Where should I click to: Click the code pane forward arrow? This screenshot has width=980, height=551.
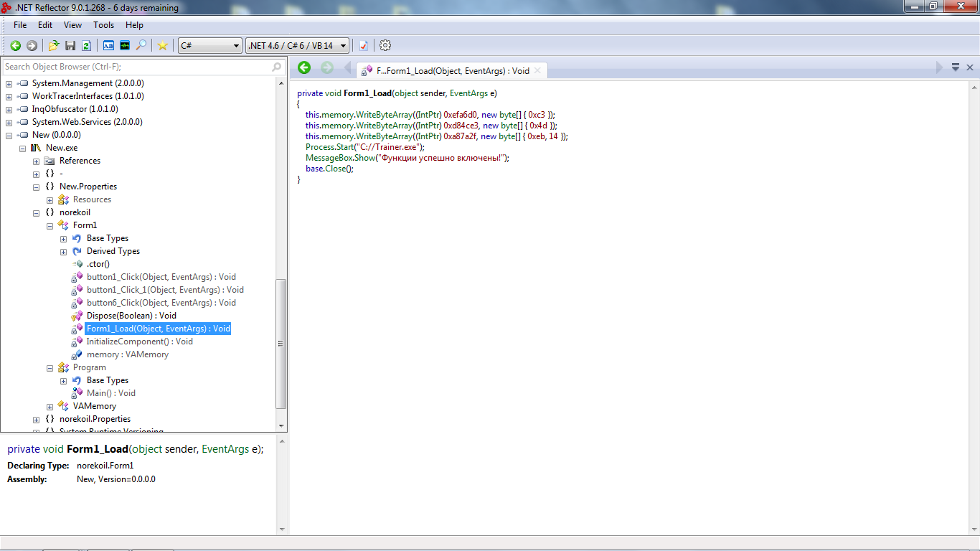327,67
